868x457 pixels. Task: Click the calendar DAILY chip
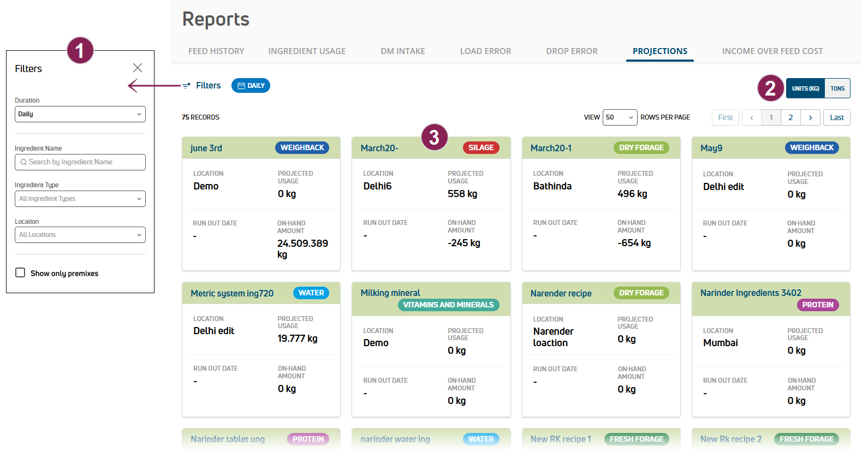(251, 86)
